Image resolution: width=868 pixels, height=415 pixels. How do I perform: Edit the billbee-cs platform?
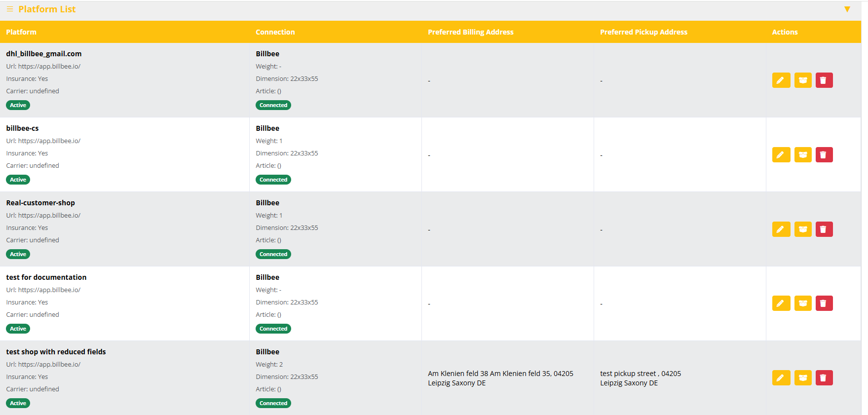[781, 154]
